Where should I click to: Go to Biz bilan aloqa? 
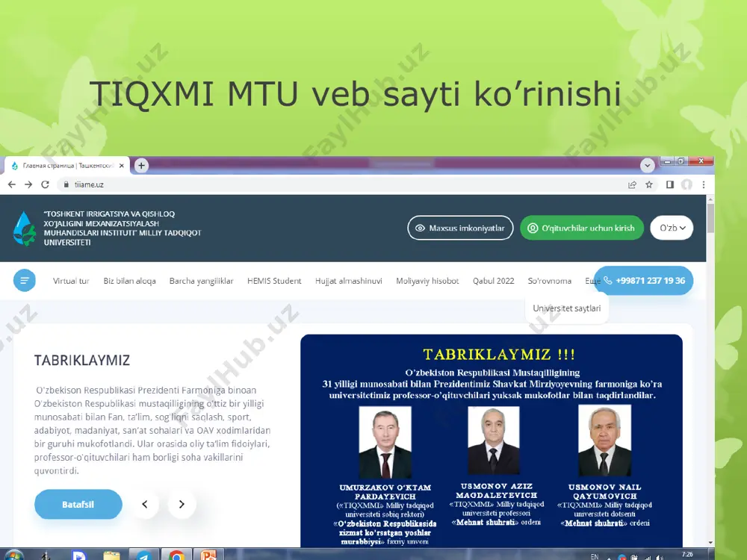pyautogui.click(x=129, y=281)
